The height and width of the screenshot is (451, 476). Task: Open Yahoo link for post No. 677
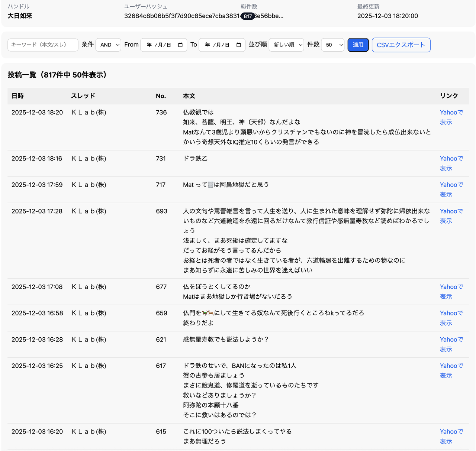point(451,292)
